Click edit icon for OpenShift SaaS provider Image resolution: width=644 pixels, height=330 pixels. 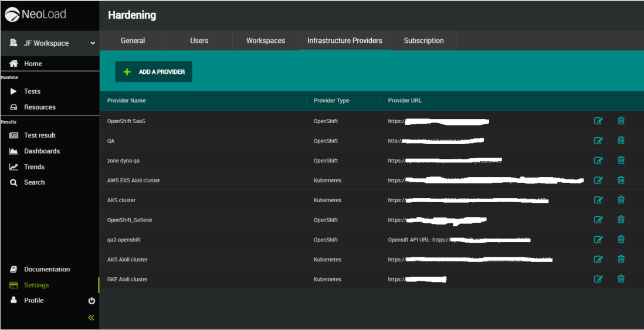tap(598, 121)
